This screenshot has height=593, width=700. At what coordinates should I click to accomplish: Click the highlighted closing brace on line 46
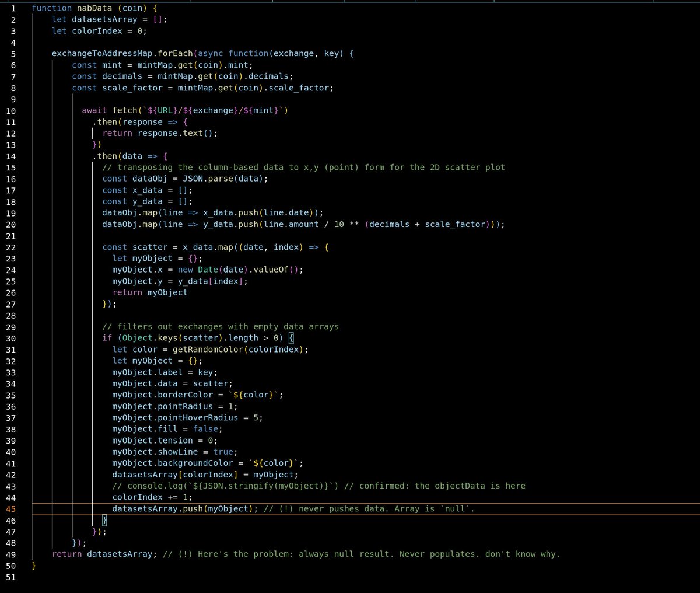pos(104,520)
